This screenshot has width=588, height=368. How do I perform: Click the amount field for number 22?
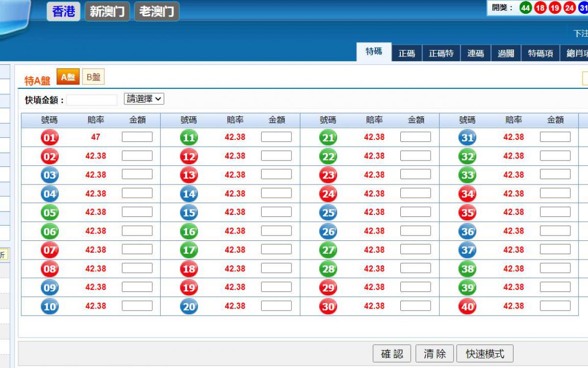click(416, 156)
